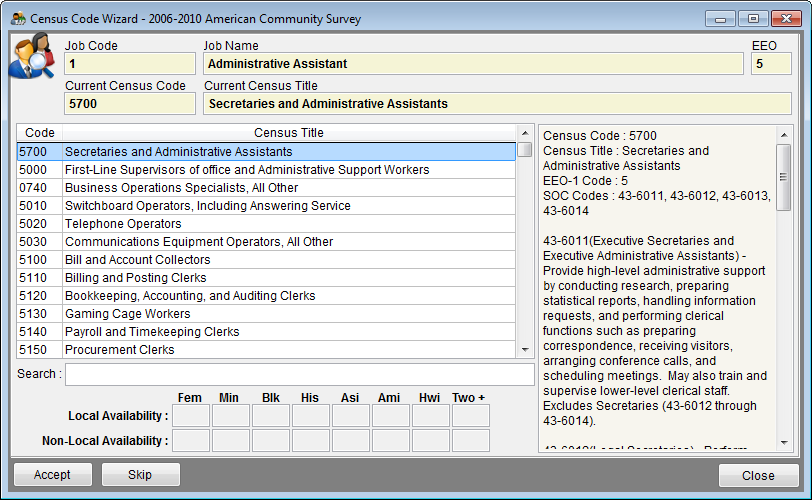The height and width of the screenshot is (500, 812).
Task: Click the Local Availability Fem box
Action: [x=191, y=416]
